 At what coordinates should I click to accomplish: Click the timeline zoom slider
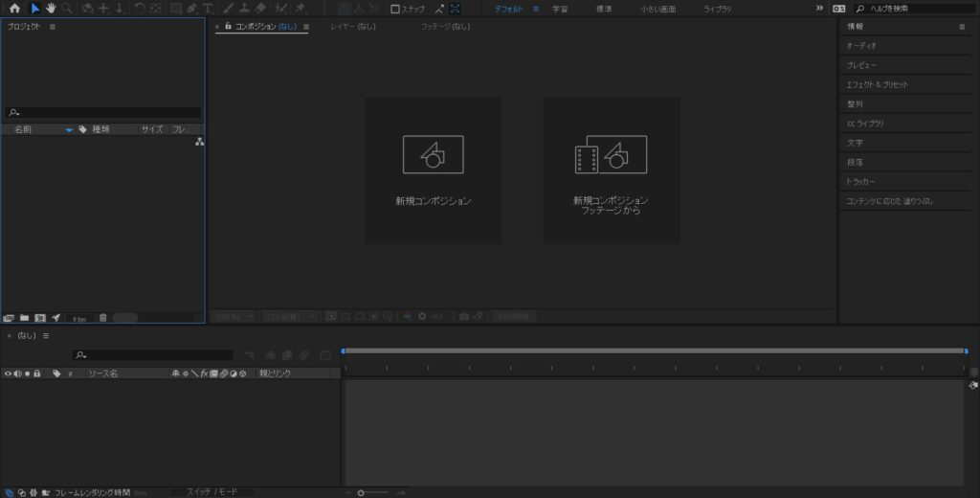(361, 492)
